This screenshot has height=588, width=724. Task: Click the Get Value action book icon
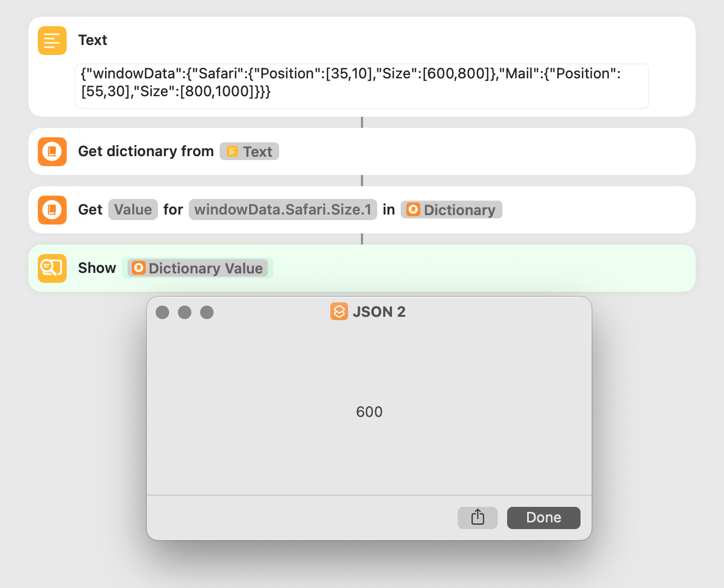click(x=52, y=210)
